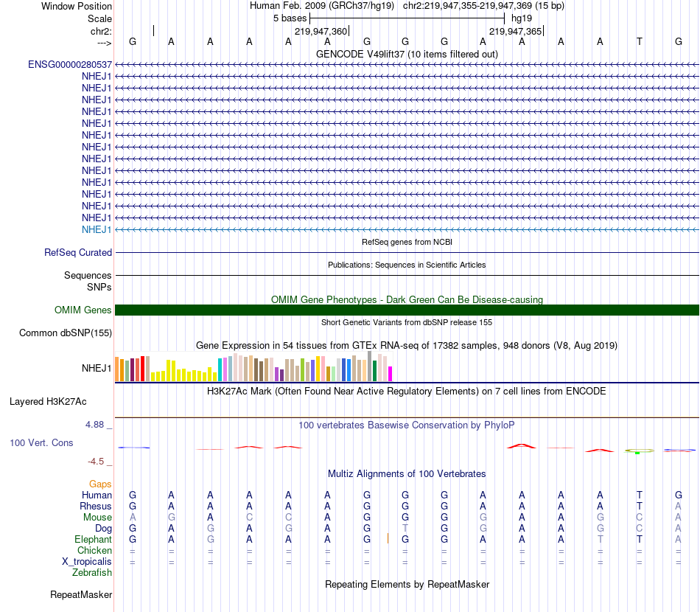700x612 pixels.
Task: Click the orange Gaps label
Action: pos(100,484)
